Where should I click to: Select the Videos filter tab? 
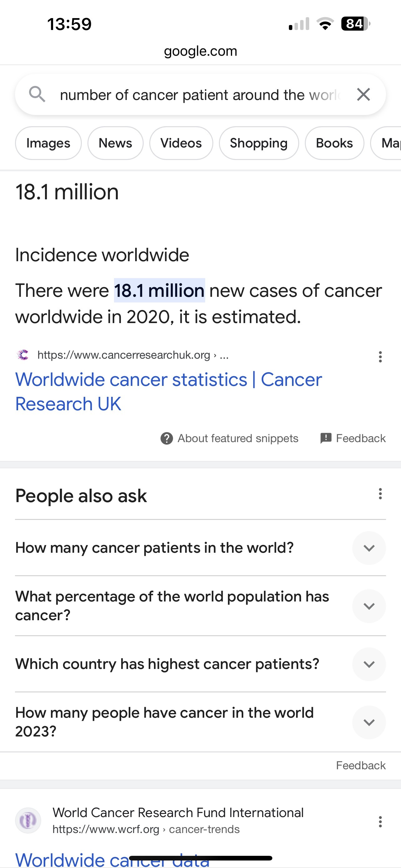[x=181, y=143]
